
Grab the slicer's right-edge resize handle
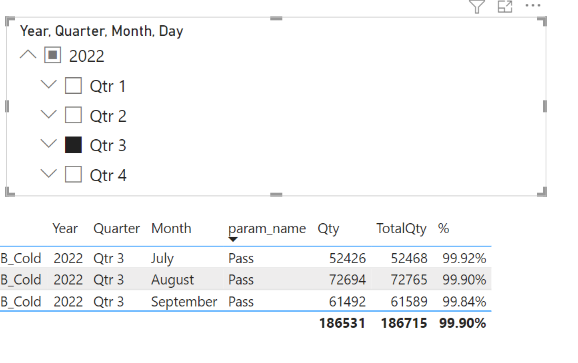tap(545, 107)
